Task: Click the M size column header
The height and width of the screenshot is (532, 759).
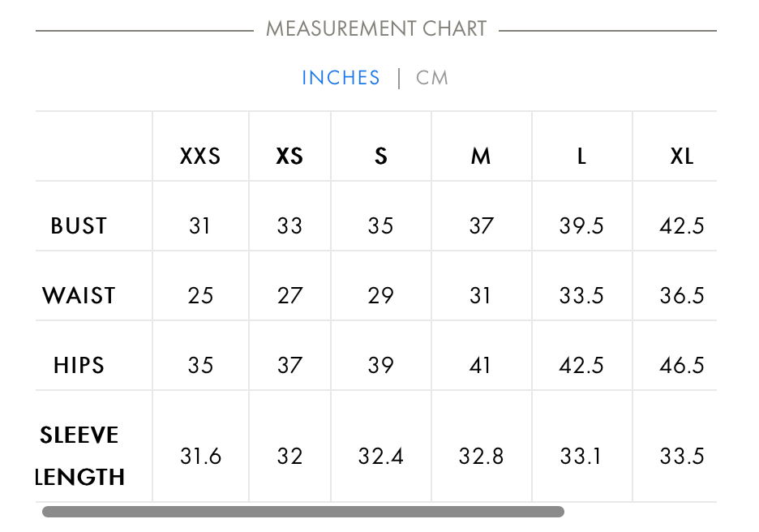Action: (481, 156)
